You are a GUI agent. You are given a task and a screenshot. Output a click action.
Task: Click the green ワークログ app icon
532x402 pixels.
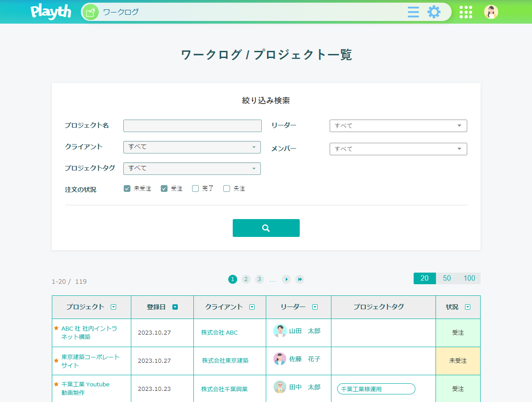90,12
